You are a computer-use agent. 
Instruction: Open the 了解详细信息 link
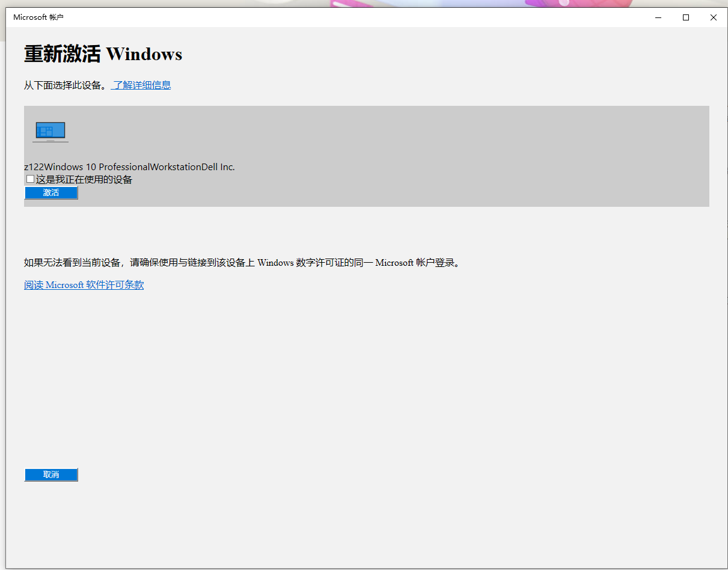(x=142, y=85)
